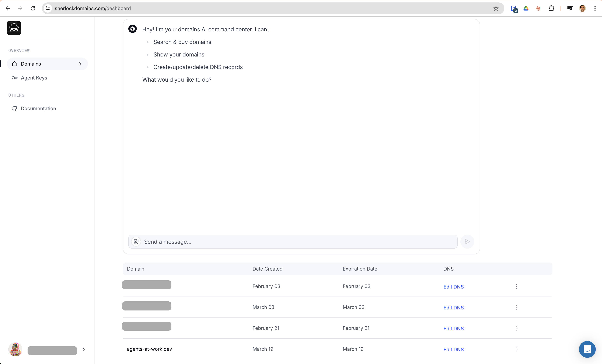602x364 pixels.
Task: Click Edit DNS for February 21 domain
Action: tap(453, 329)
